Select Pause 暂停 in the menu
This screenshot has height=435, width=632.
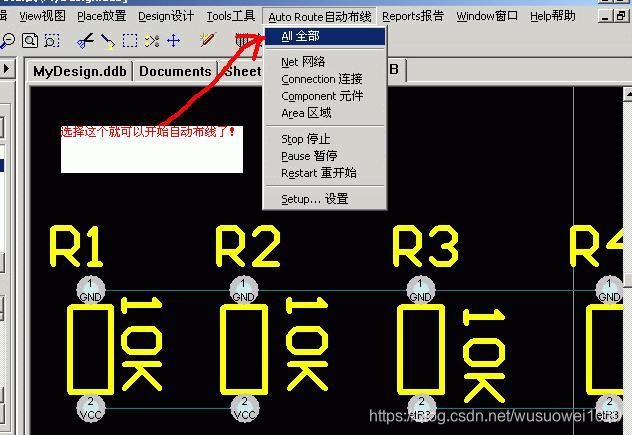click(325, 156)
